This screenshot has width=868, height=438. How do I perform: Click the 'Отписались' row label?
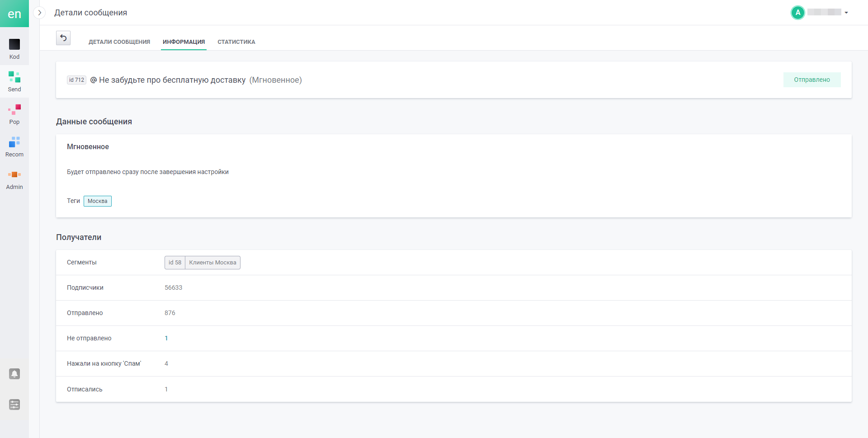[x=85, y=389]
